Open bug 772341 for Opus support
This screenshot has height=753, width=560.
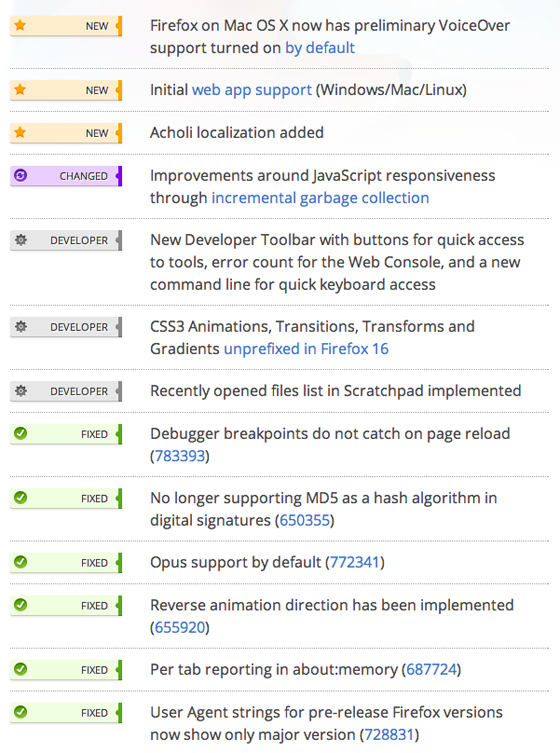[355, 562]
